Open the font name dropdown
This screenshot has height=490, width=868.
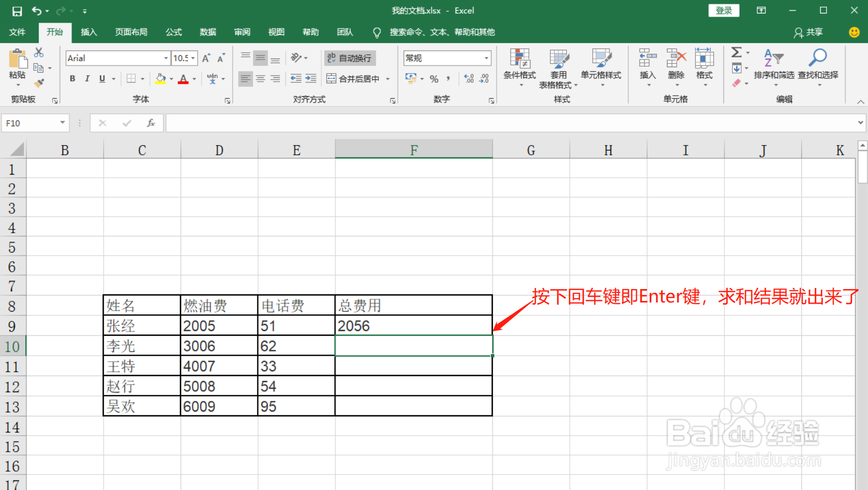point(164,57)
